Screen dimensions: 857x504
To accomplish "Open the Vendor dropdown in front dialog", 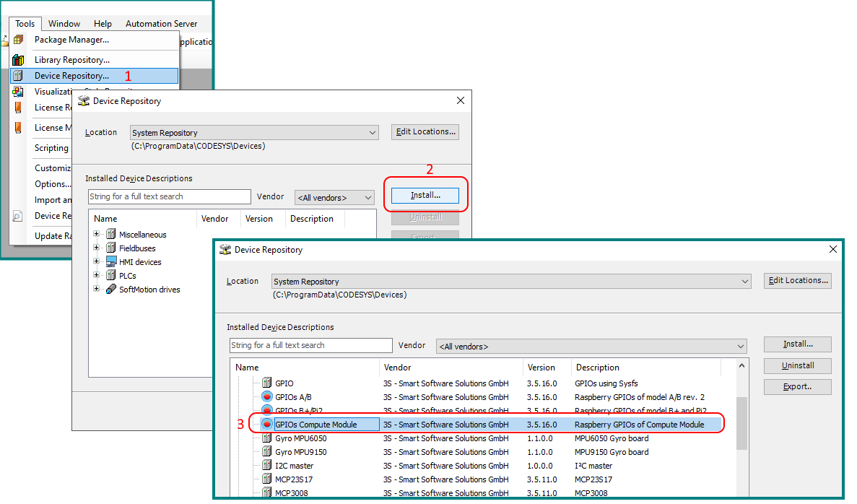I will (x=591, y=347).
